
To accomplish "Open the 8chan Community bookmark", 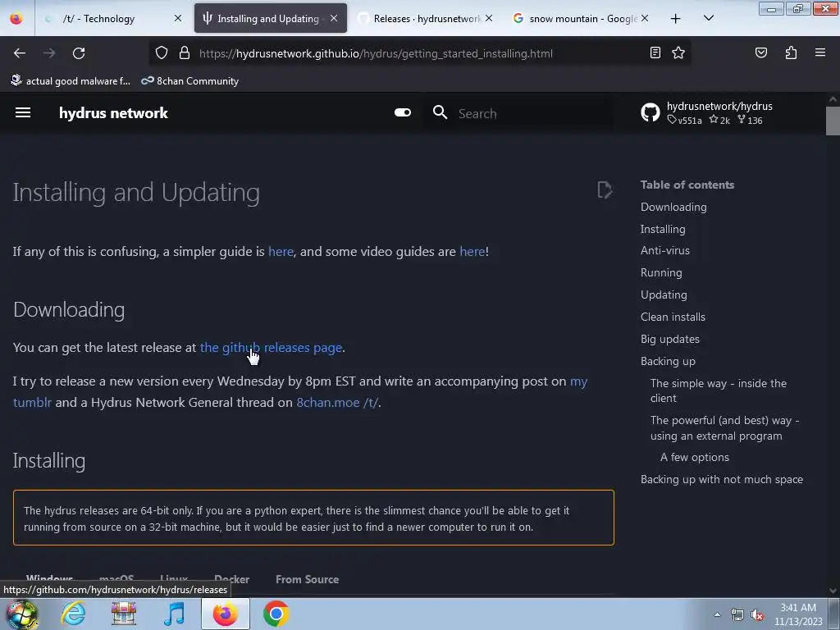I will tap(189, 81).
